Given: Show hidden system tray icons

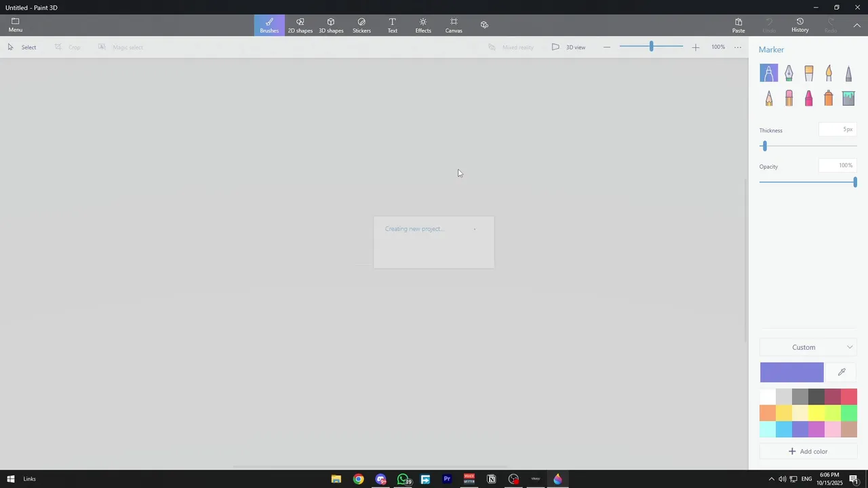Looking at the screenshot, I should pos(771,479).
